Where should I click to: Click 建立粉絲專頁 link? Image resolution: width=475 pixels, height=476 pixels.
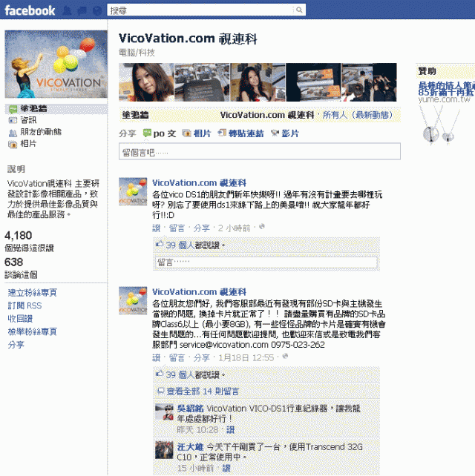coord(32,293)
